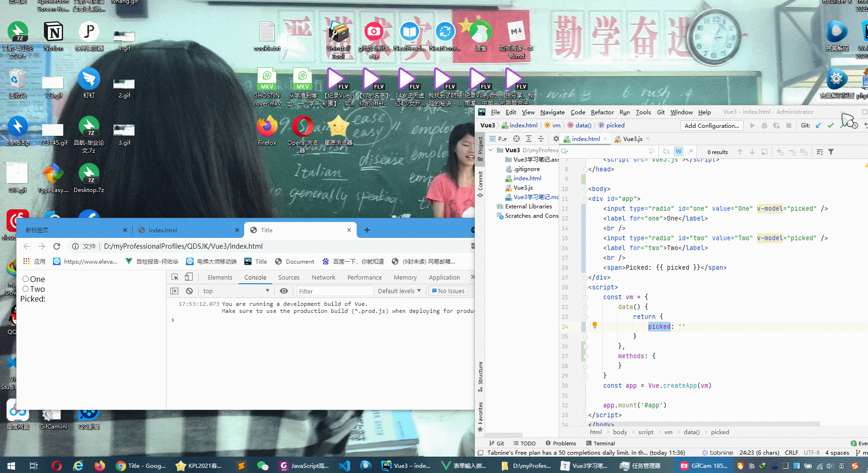
Task: Open the Document bookmark in bookmarks bar
Action: click(x=294, y=261)
